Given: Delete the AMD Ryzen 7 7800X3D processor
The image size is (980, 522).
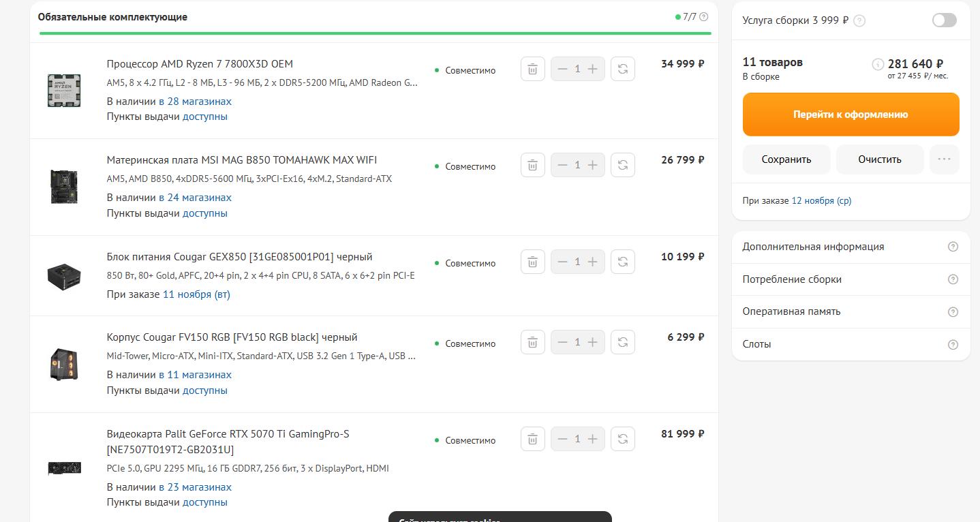Looking at the screenshot, I should click(x=533, y=69).
